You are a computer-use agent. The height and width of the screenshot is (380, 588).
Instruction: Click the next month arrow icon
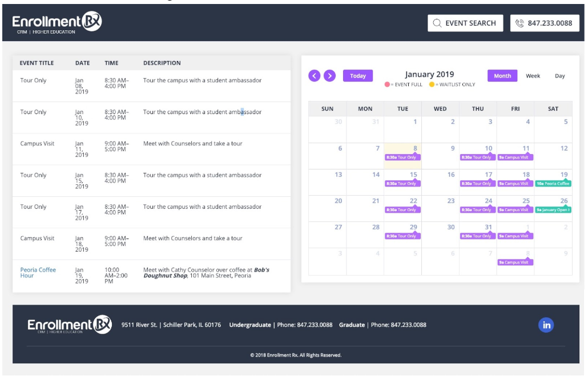tap(329, 76)
